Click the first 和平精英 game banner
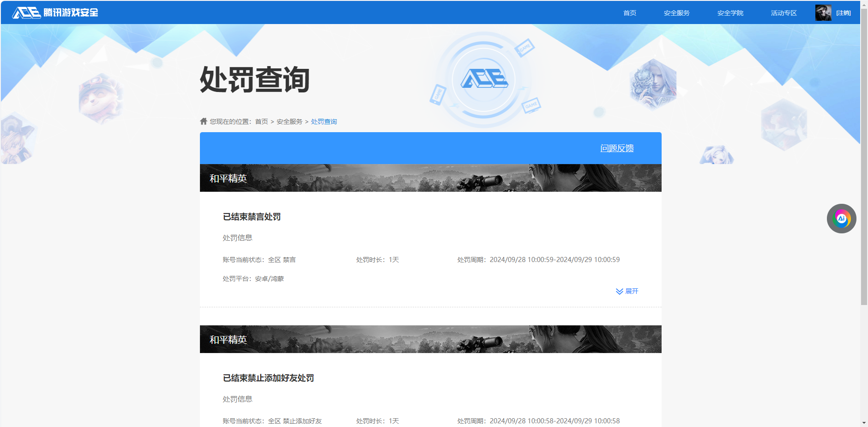 [x=430, y=178]
